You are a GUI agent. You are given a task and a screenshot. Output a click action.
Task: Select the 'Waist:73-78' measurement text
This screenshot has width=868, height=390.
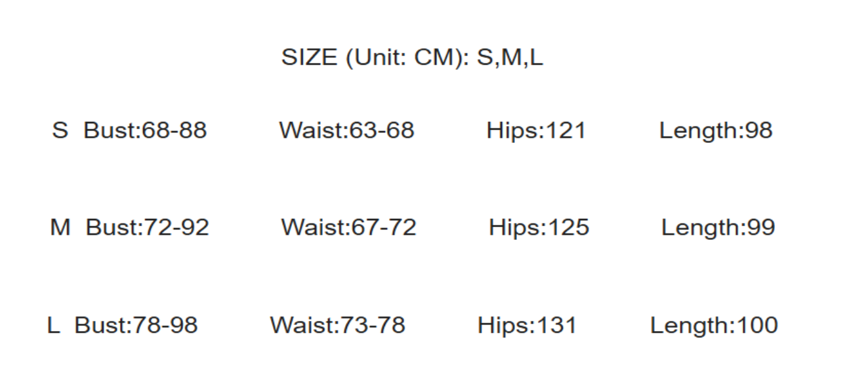tap(337, 325)
